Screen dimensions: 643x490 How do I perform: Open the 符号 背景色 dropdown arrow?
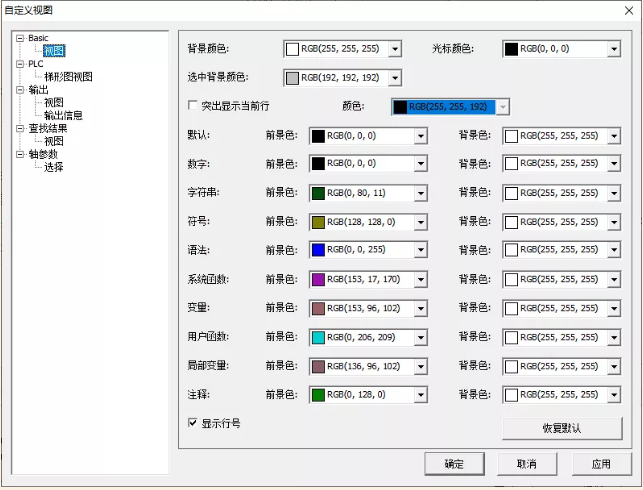[x=613, y=222]
